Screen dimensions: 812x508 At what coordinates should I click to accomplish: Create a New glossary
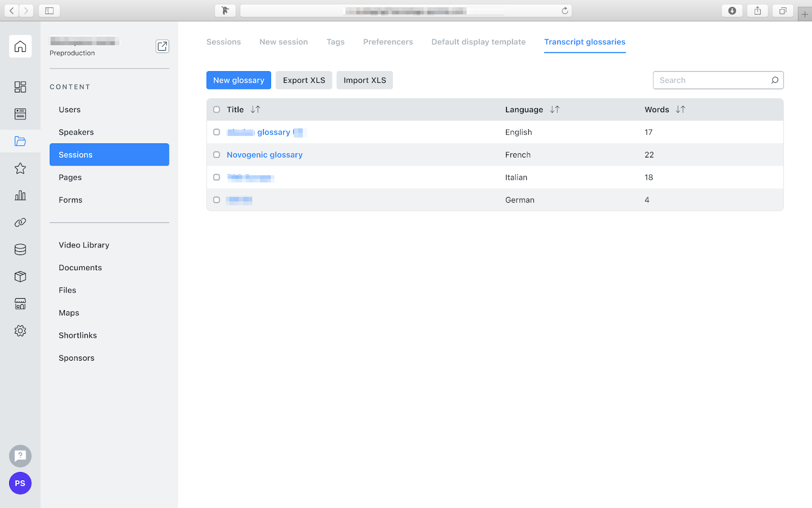(x=239, y=80)
